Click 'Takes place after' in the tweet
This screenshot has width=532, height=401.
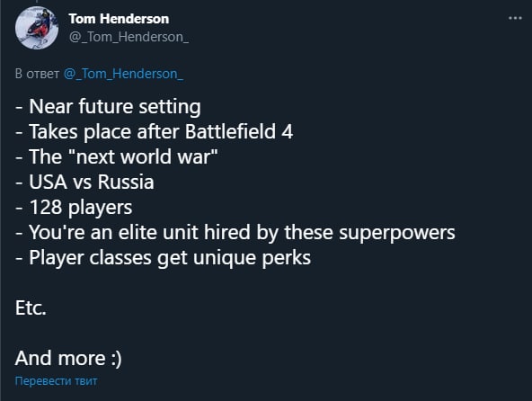104,132
